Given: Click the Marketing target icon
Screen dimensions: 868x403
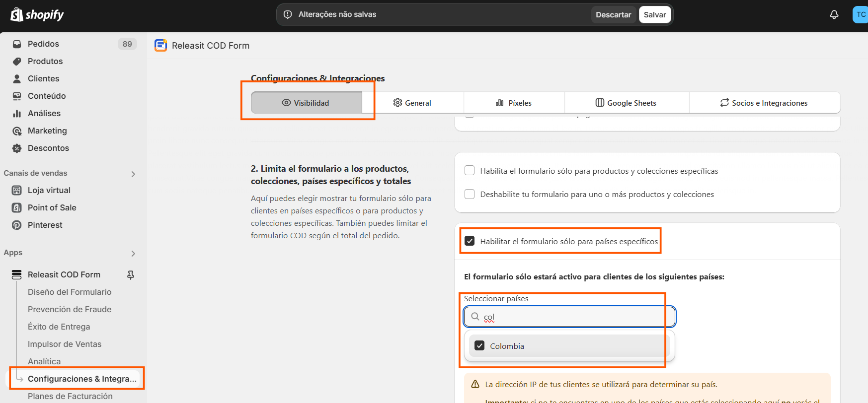Looking at the screenshot, I should click(x=17, y=131).
